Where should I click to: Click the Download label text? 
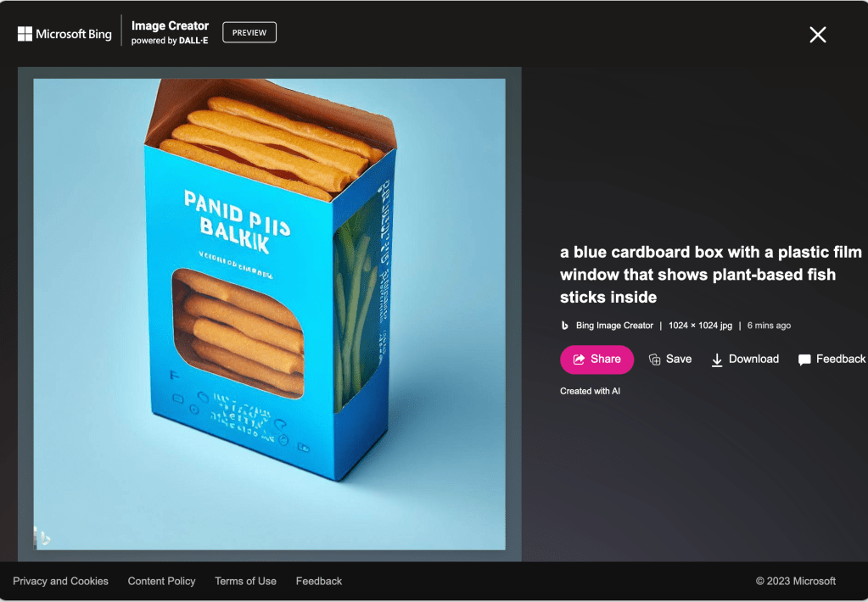pos(753,359)
